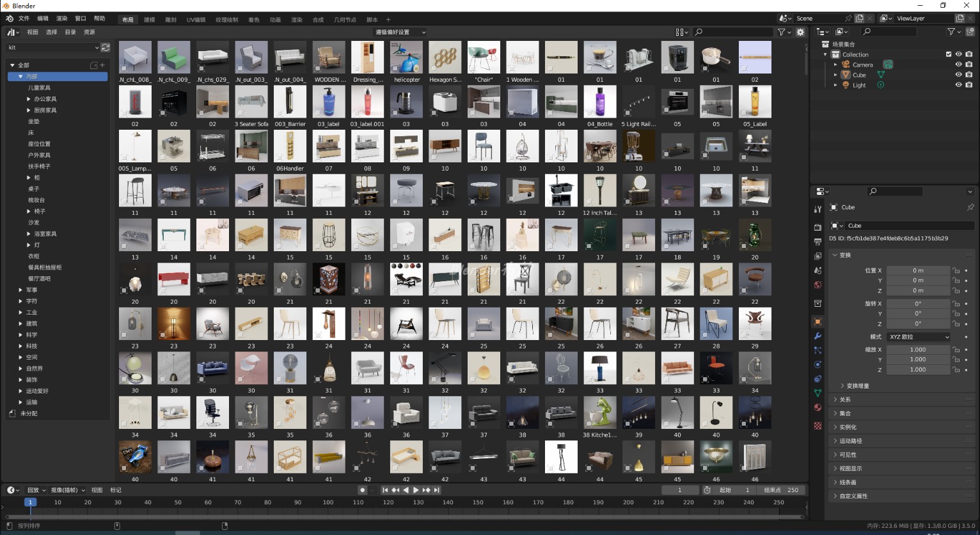This screenshot has width=980, height=535.
Task: Open the Tool properties tab
Action: pos(818,209)
